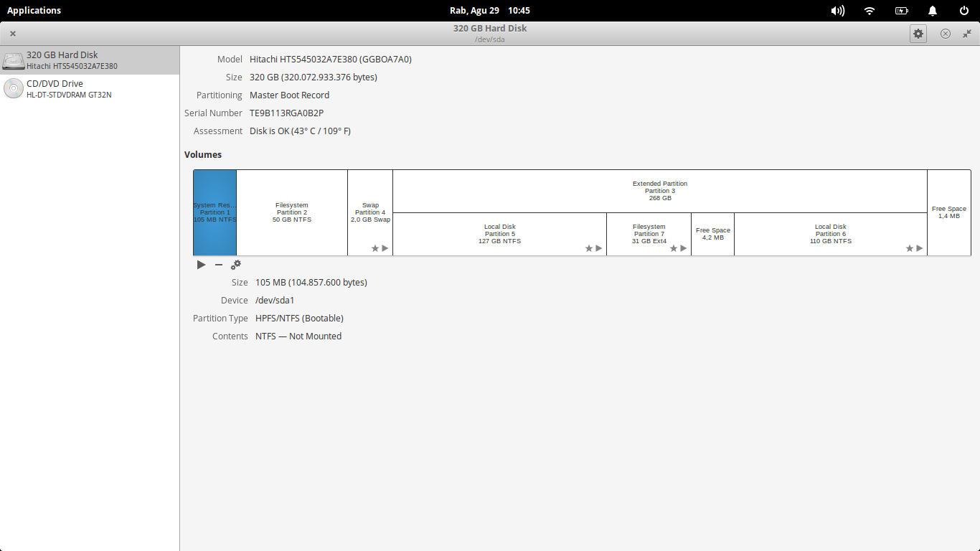Select Local Disk Partition 6 volume
This screenshot has width=980, height=551.
pos(831,234)
